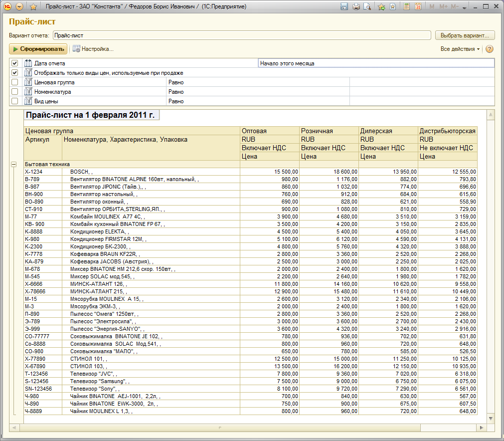
Task: Open print preview with the magnifier page icon
Action: pos(367,6)
